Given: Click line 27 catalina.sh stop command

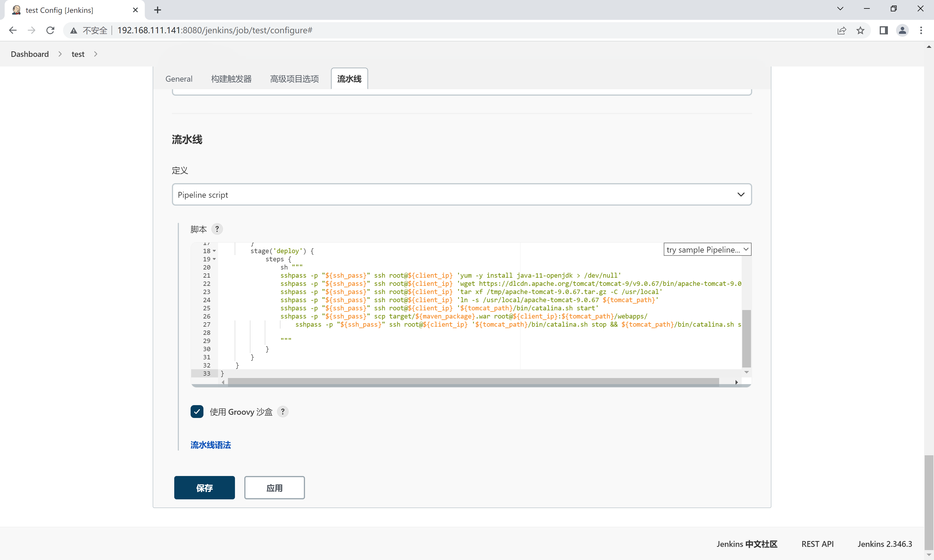Looking at the screenshot, I should pos(518,325).
